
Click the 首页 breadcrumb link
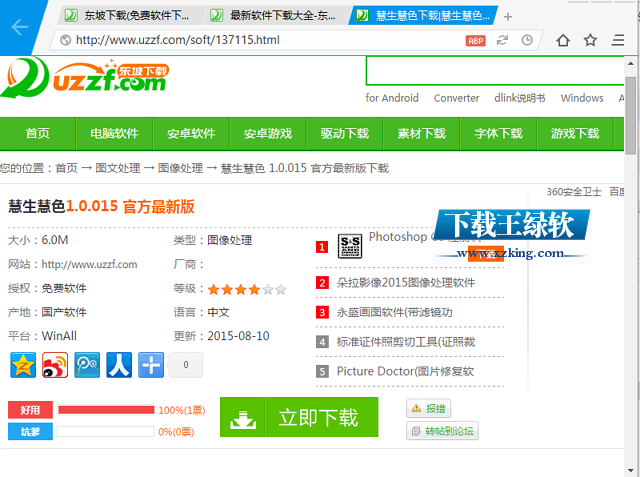pyautogui.click(x=66, y=168)
